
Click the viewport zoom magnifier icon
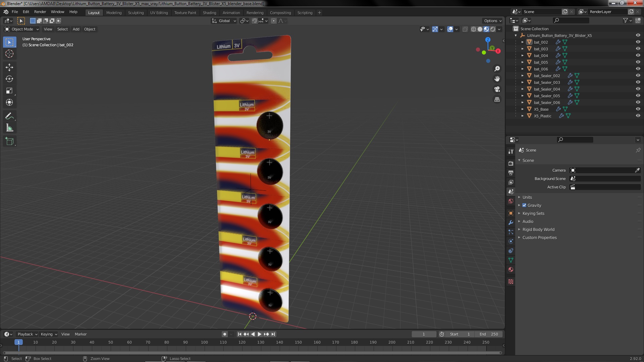click(x=497, y=69)
